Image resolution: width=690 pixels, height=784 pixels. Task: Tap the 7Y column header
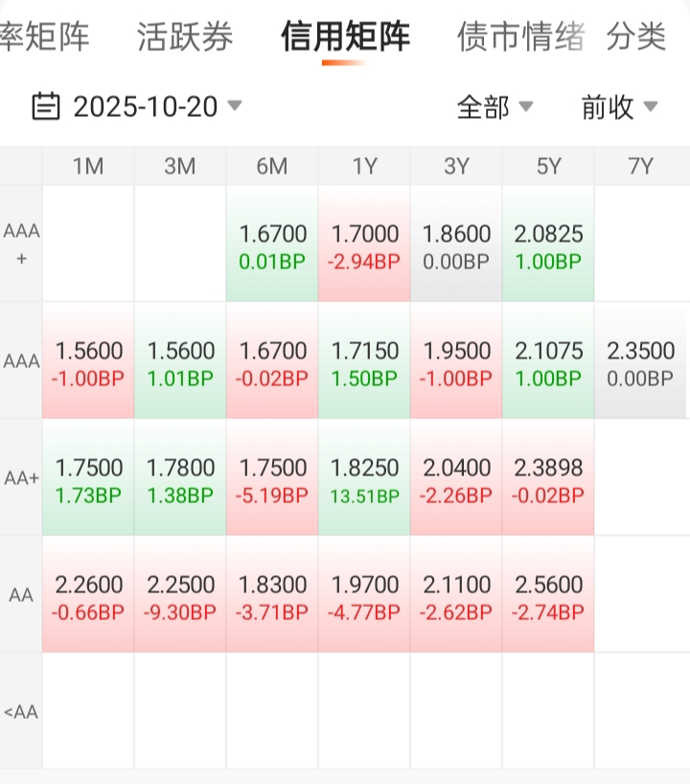640,166
